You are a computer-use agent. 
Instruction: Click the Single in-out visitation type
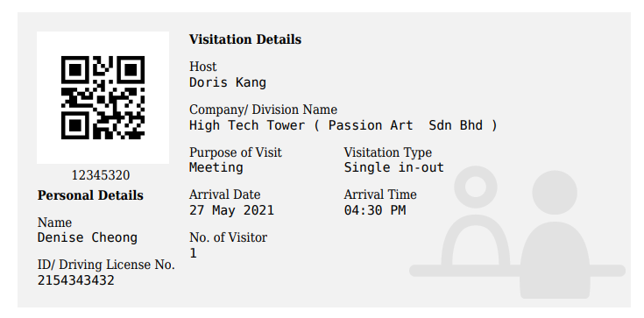tap(394, 167)
